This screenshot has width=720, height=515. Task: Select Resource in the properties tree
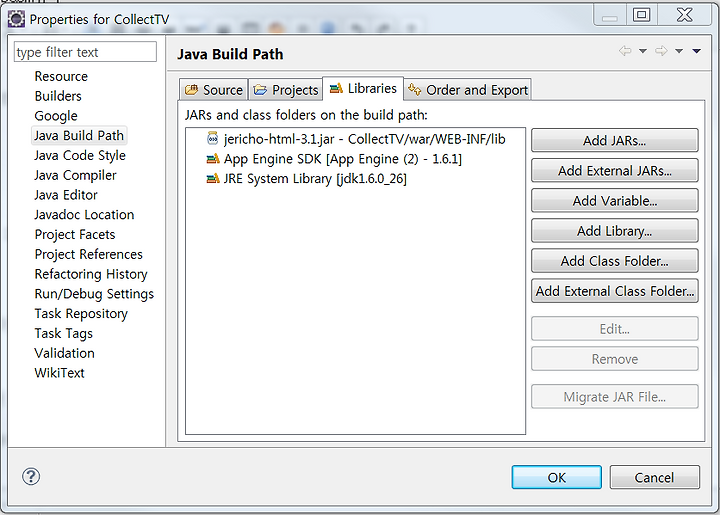(61, 76)
